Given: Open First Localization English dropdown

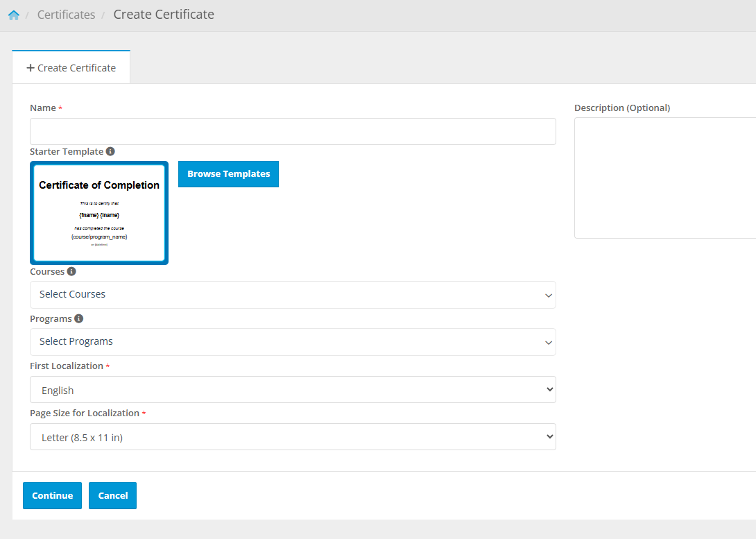Looking at the screenshot, I should 293,390.
